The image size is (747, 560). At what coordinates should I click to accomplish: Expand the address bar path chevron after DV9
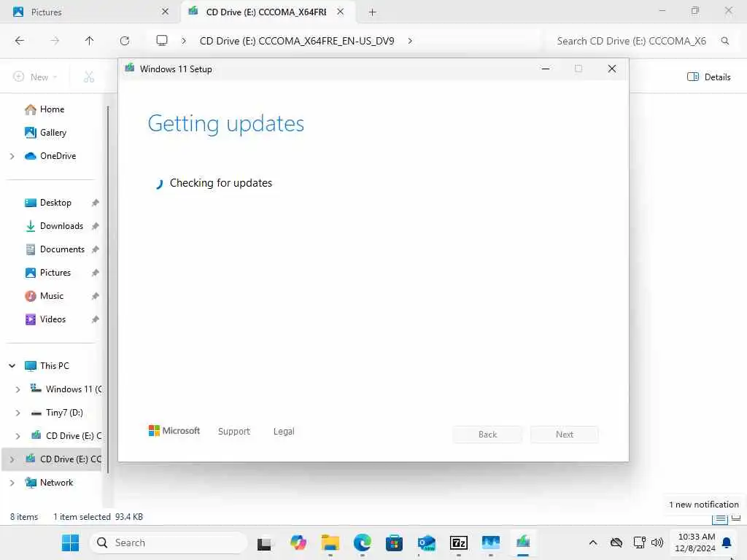tap(410, 41)
